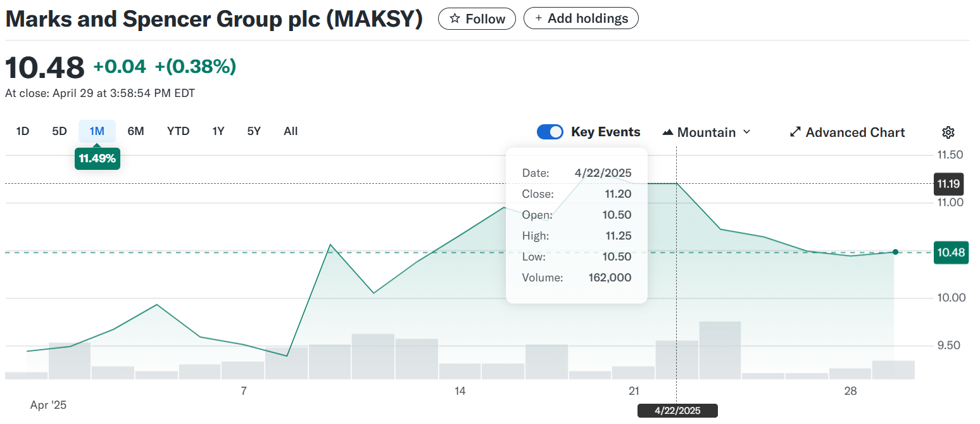
Task: Open the Advanced Chart link
Action: 855,132
